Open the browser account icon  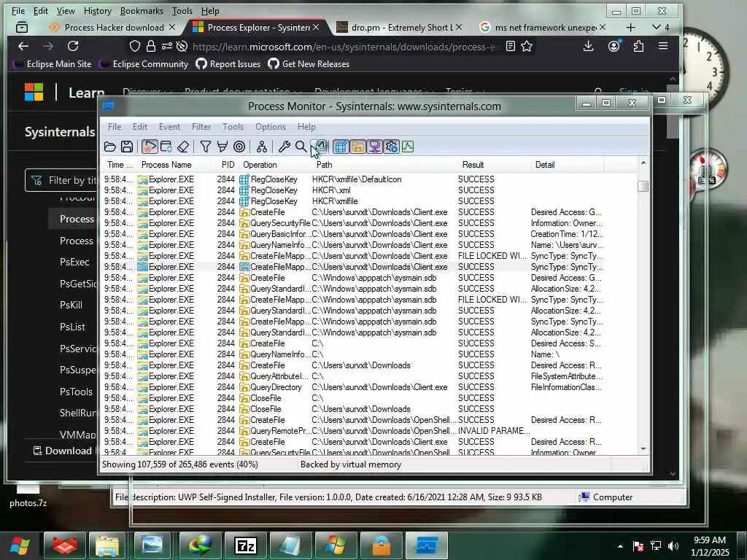(x=614, y=46)
